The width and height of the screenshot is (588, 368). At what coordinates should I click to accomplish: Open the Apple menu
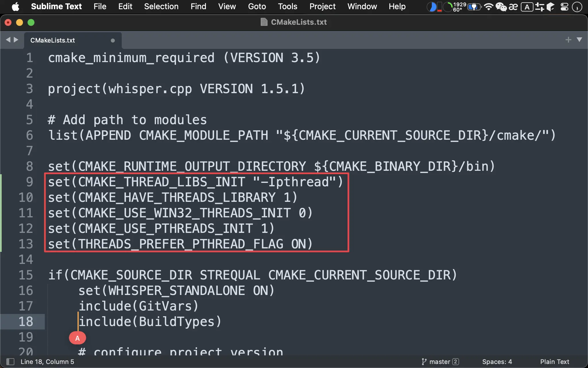click(16, 6)
